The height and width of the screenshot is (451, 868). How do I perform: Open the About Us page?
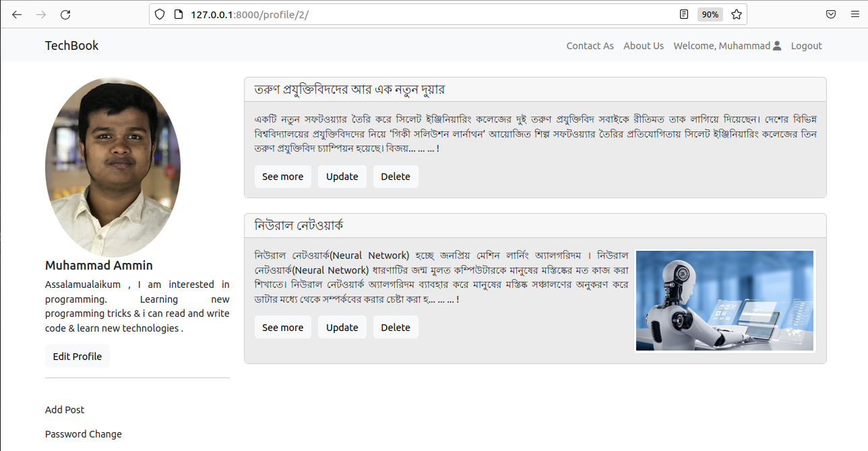[643, 45]
